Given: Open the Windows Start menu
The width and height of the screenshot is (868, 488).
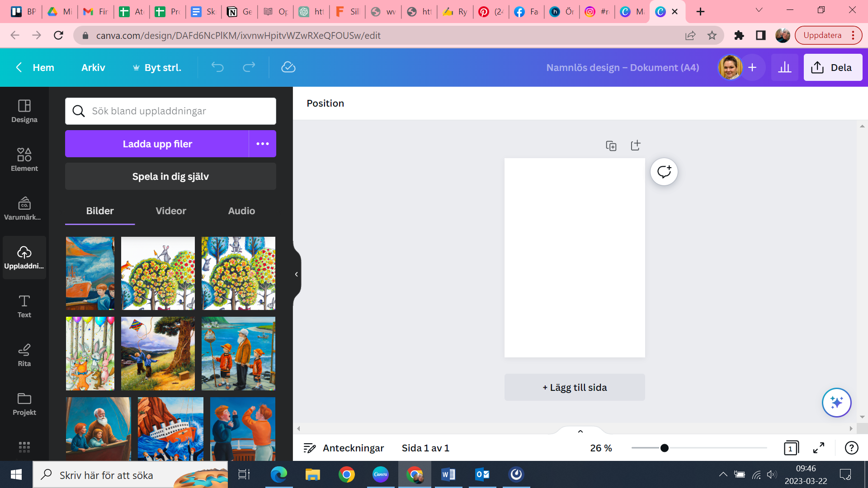Looking at the screenshot, I should [x=16, y=474].
